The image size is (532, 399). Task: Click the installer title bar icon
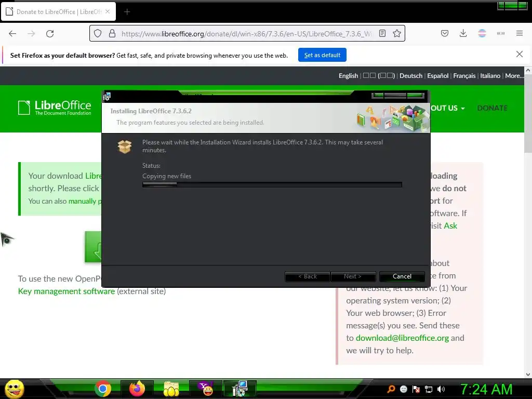coord(107,97)
